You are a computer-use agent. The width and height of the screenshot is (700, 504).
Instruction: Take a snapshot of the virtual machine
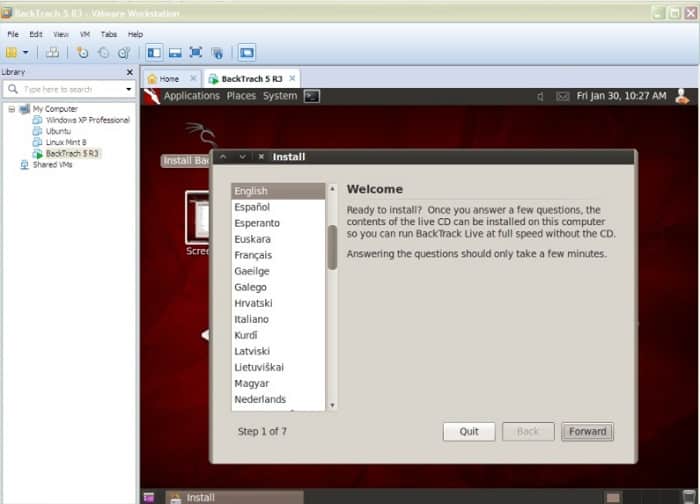pos(82,53)
